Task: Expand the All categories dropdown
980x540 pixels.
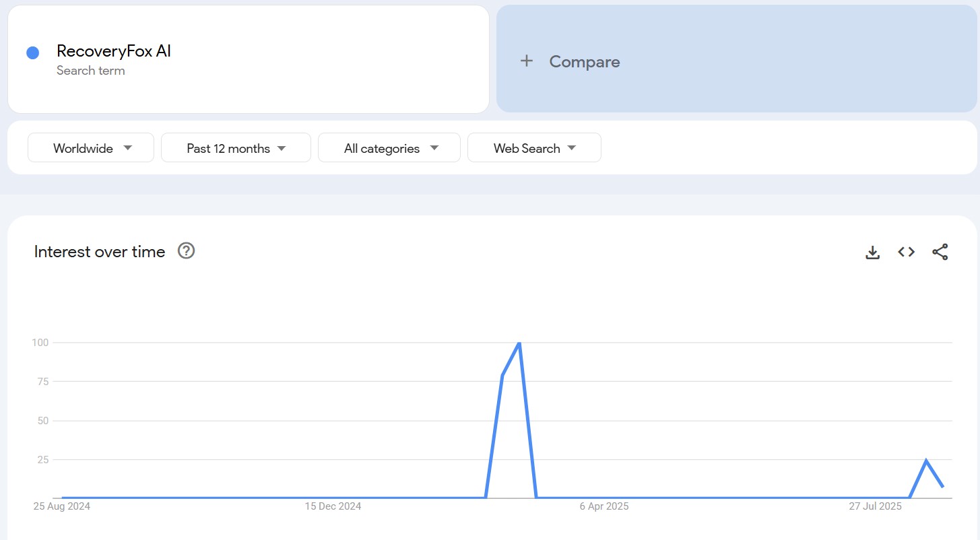Action: pos(389,147)
